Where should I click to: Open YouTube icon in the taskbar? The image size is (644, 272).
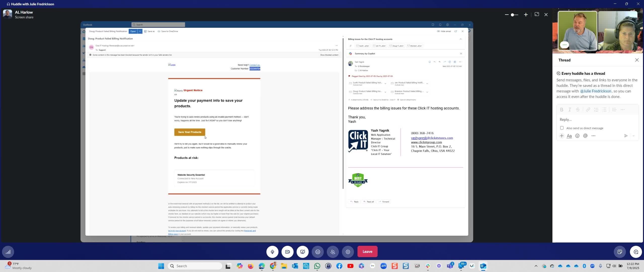[350, 266]
